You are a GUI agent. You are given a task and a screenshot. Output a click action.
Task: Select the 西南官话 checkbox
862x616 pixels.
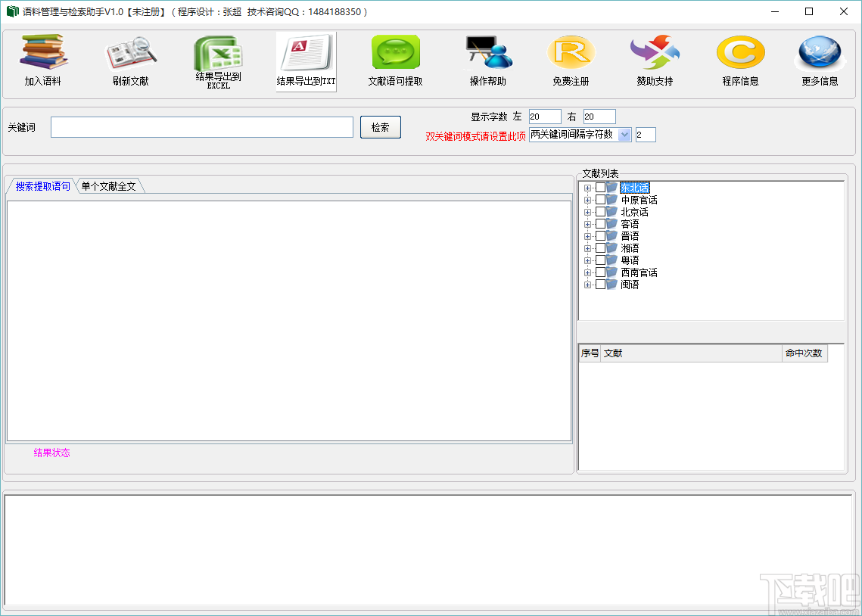pyautogui.click(x=601, y=272)
